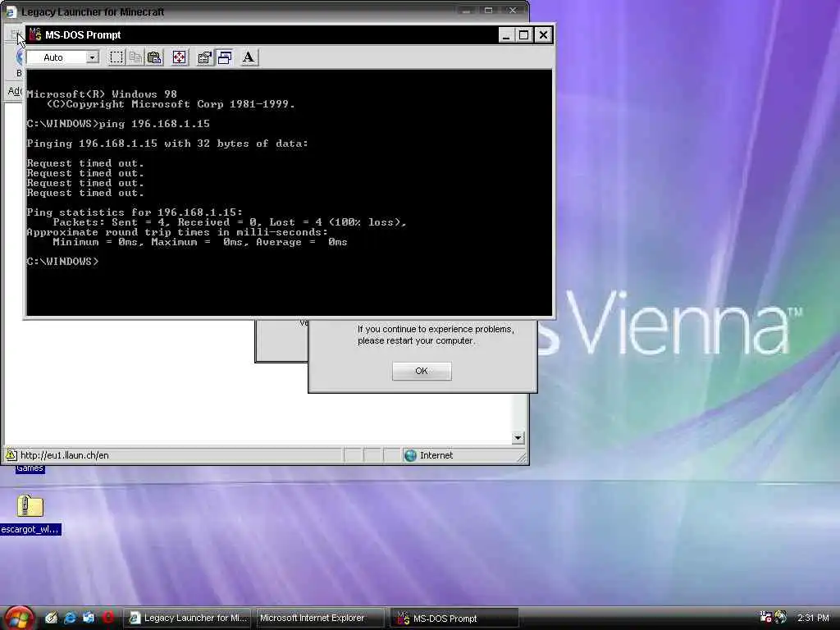
Task: Click the browser window resize grip
Action: [521, 456]
